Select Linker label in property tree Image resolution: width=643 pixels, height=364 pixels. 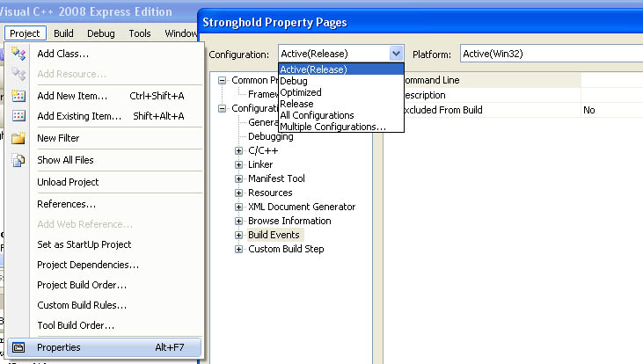tap(260, 164)
